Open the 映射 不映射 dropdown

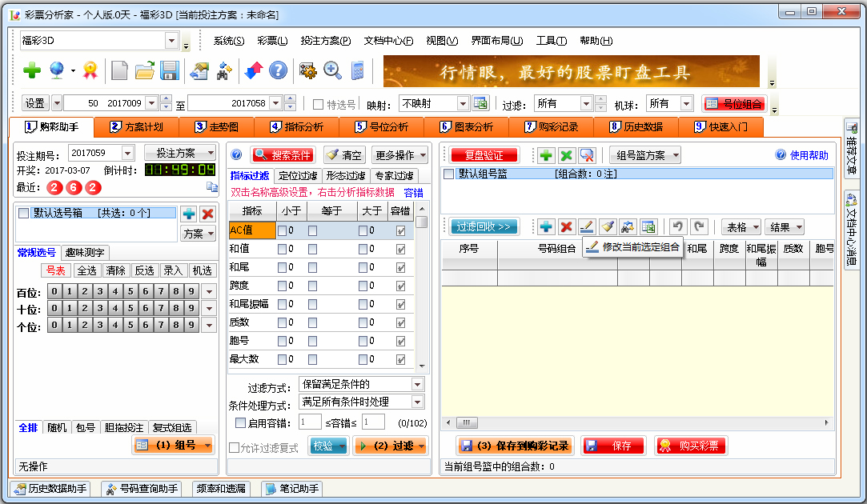pyautogui.click(x=463, y=103)
